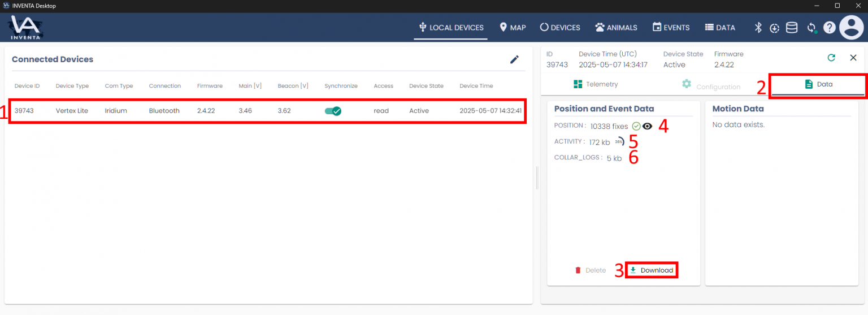Open the pending downloads icon
The height and width of the screenshot is (315, 868).
774,28
